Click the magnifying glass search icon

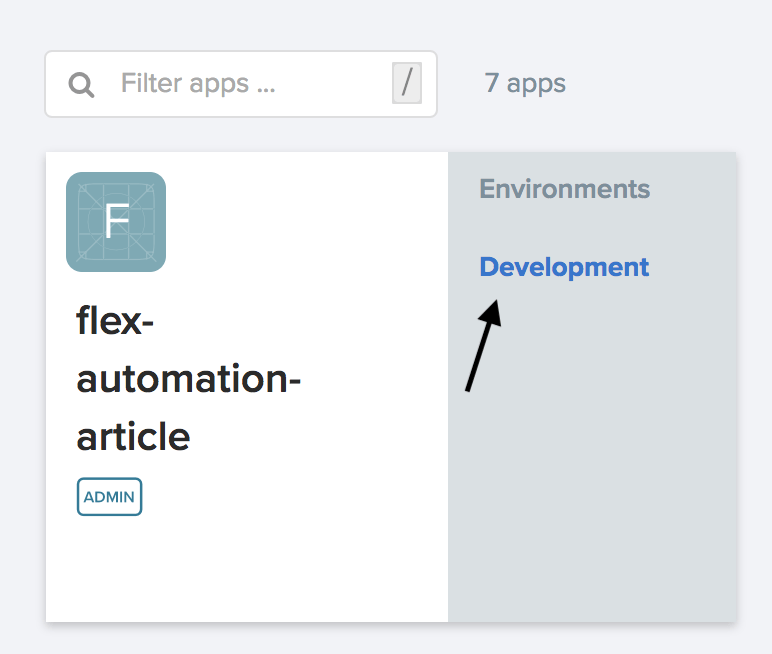[81, 85]
